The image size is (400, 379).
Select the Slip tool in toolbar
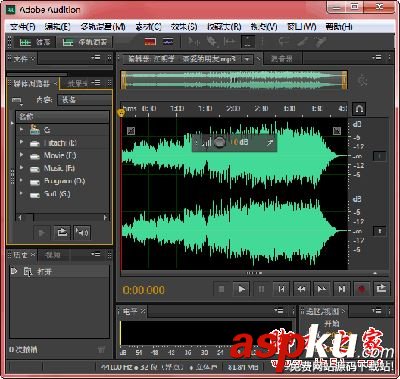click(x=229, y=42)
